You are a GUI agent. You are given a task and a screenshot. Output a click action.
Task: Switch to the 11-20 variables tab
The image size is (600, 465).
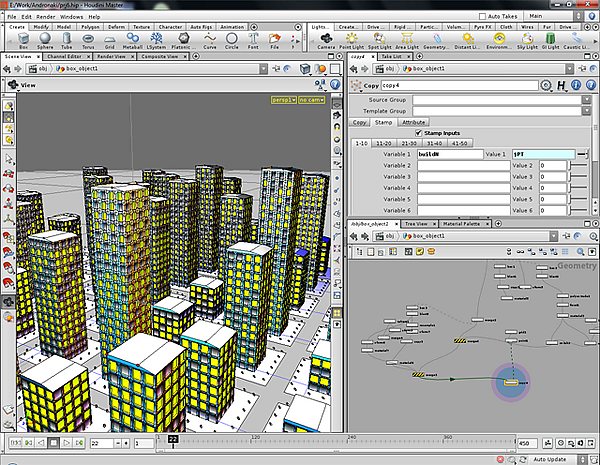(385, 143)
